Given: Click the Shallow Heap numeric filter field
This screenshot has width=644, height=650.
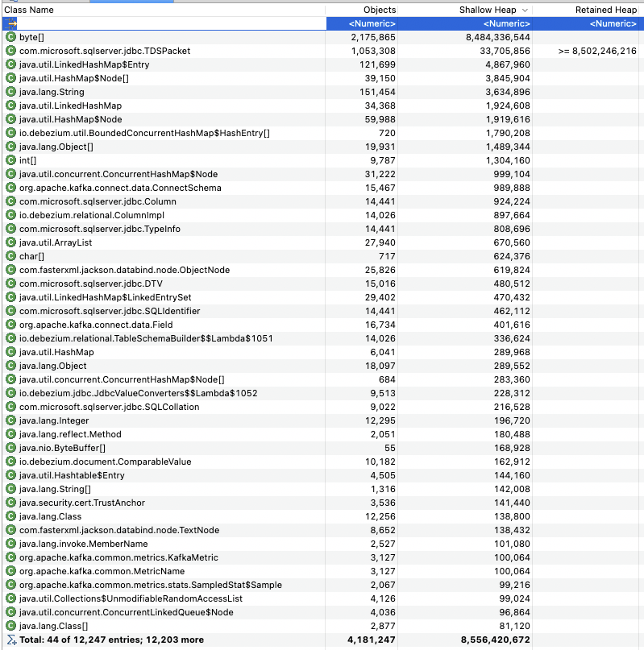Looking at the screenshot, I should [465, 23].
